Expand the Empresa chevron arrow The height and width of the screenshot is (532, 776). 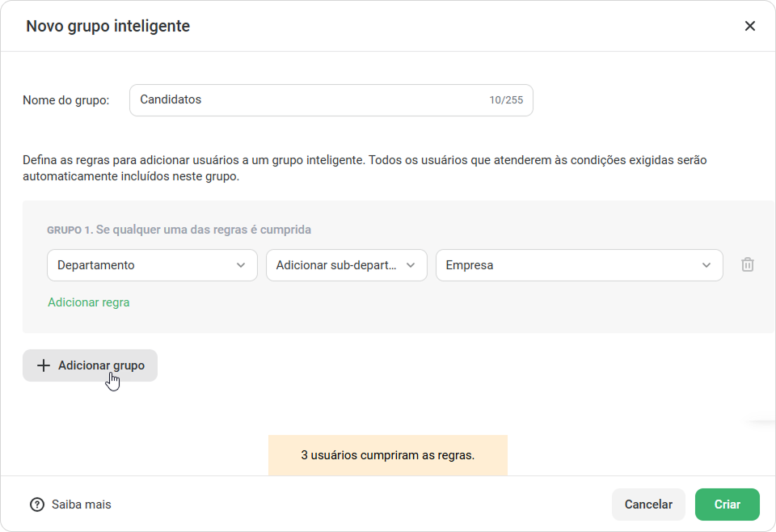(706, 265)
